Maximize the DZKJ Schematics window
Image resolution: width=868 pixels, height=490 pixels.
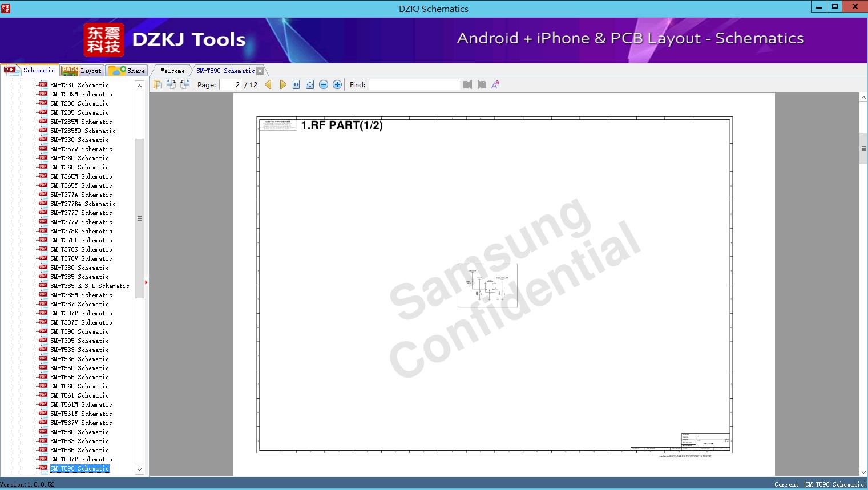[835, 7]
